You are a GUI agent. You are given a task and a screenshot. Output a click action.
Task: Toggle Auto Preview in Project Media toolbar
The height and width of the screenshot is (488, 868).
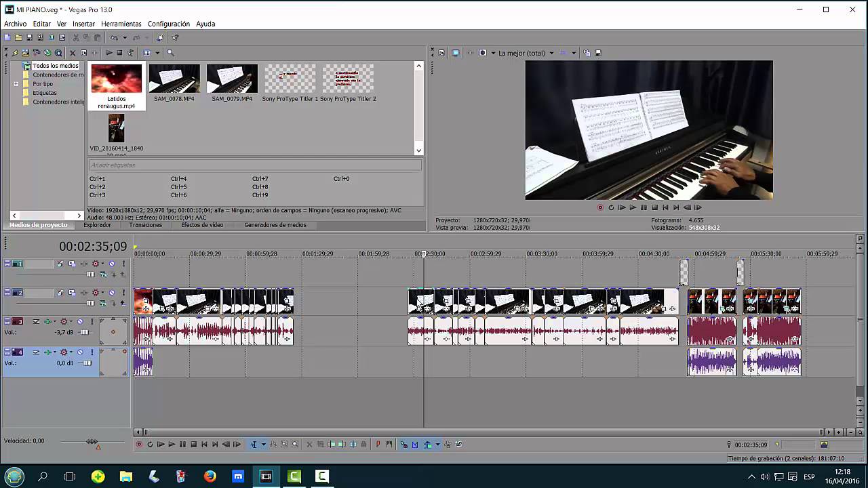[130, 52]
